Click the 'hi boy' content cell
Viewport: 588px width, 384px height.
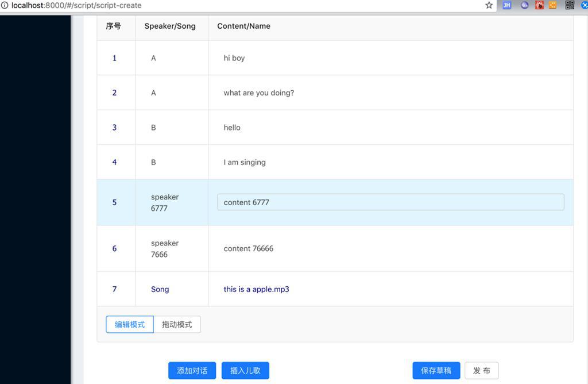234,58
